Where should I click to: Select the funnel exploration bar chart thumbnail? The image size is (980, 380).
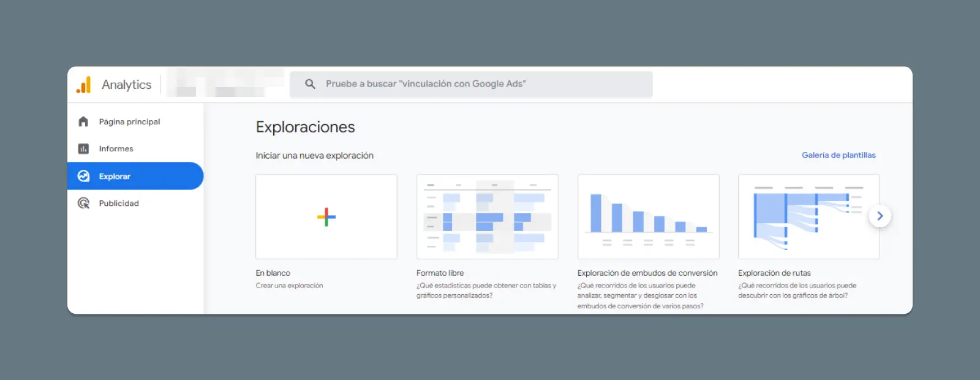(x=648, y=216)
